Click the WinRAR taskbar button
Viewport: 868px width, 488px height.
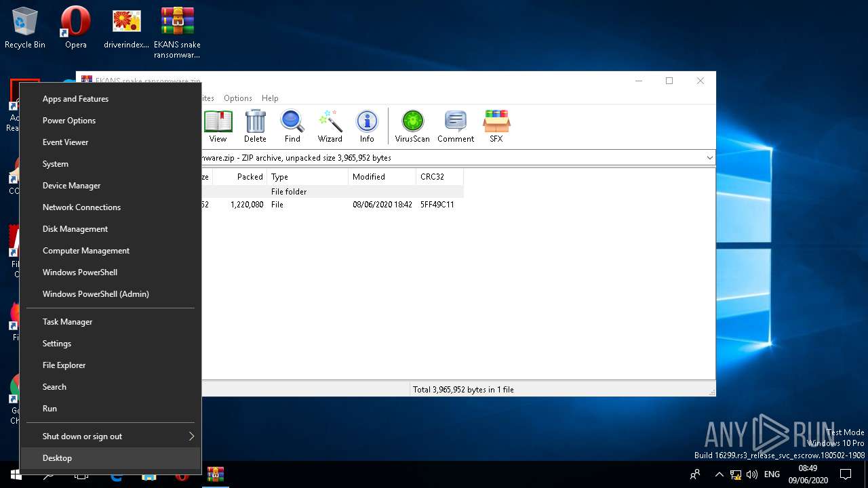tap(216, 474)
